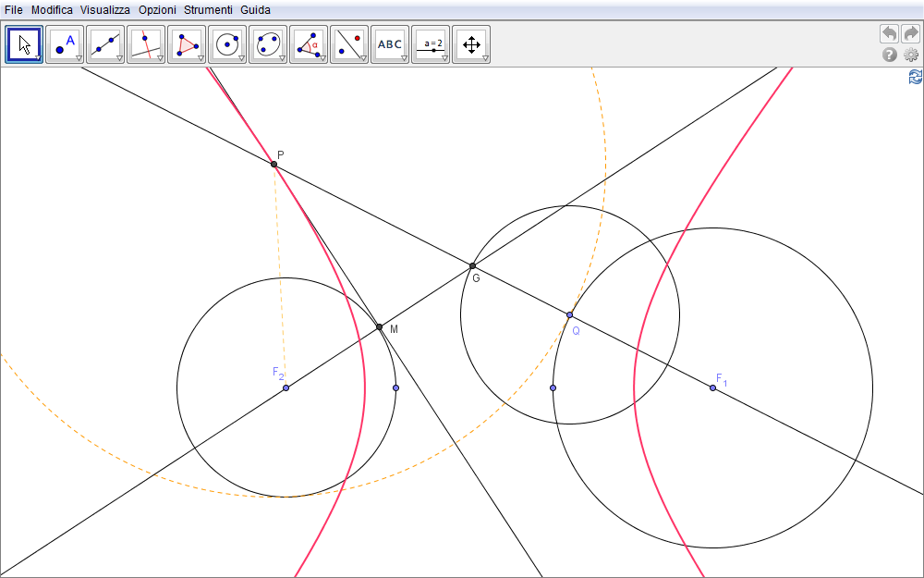Select the a=2 slider tool
Viewport: 924px width, 578px height.
click(x=431, y=43)
